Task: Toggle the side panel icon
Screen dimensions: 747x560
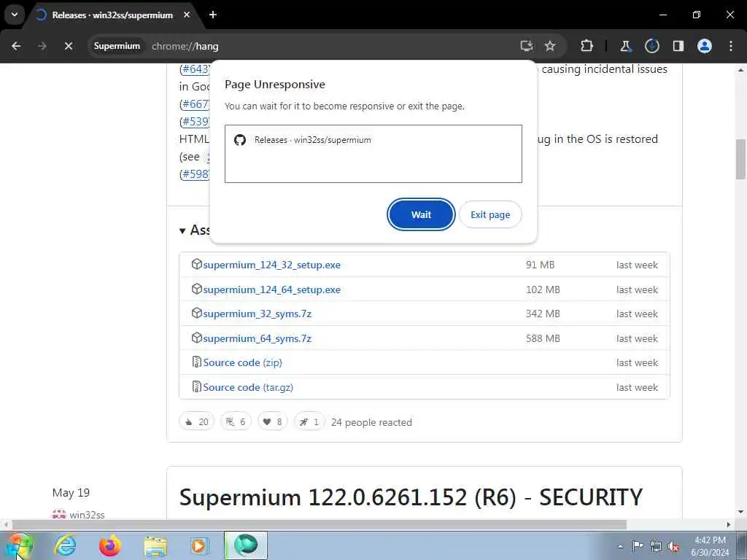Action: click(x=678, y=46)
